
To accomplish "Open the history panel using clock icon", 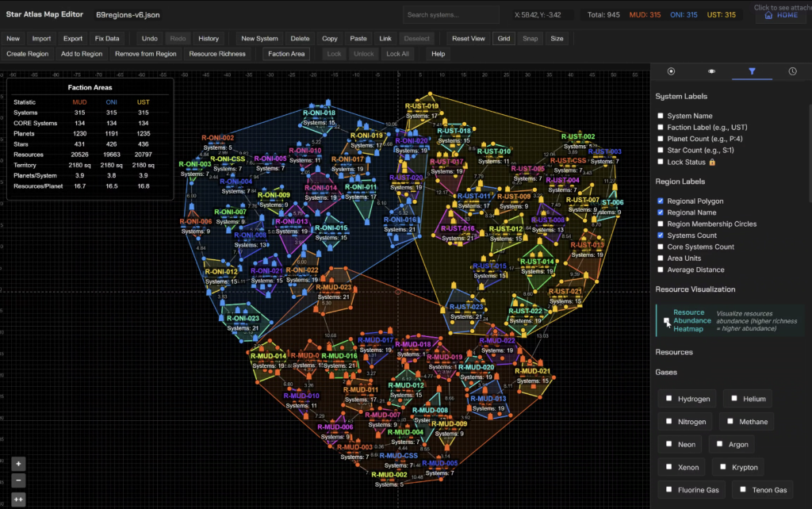I will click(791, 71).
